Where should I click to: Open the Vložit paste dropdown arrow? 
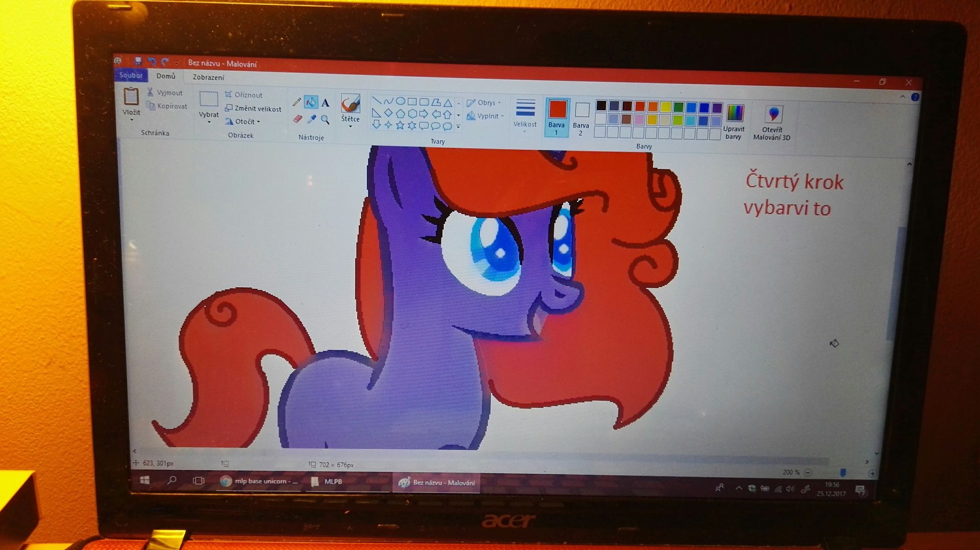[x=131, y=120]
